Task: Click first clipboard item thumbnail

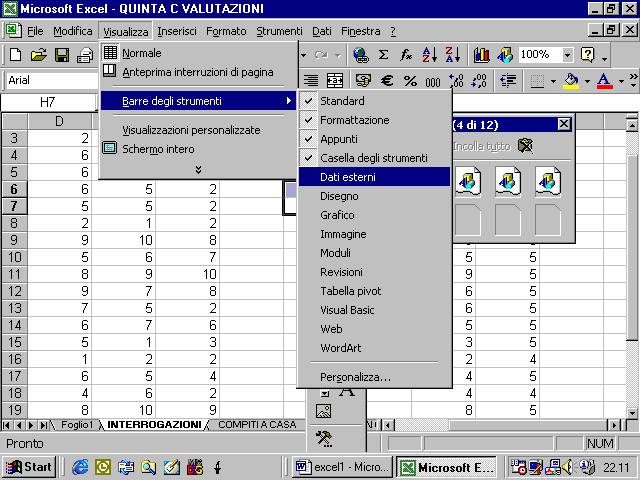Action: tap(468, 181)
